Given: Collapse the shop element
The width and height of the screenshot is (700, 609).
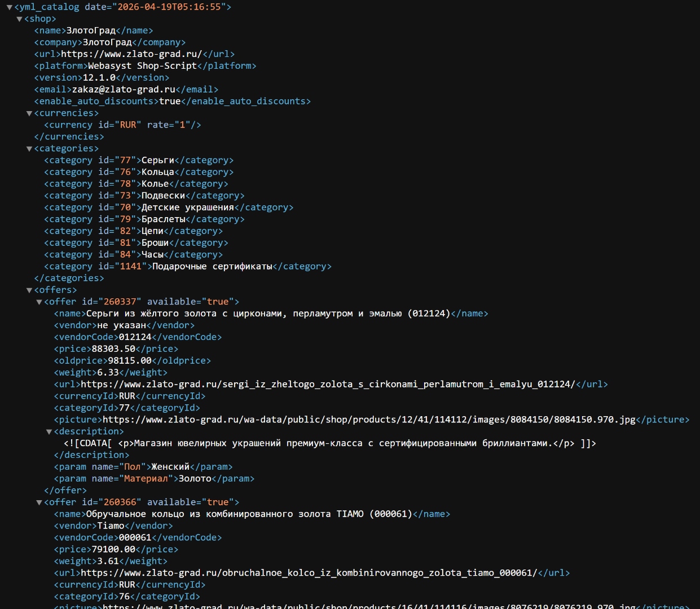Looking at the screenshot, I should [x=19, y=19].
